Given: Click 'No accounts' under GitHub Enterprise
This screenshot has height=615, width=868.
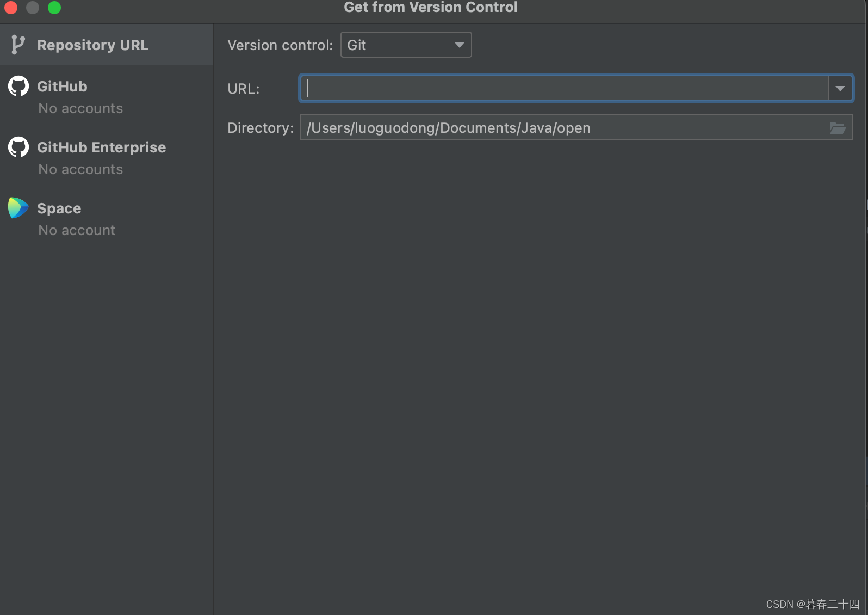Looking at the screenshot, I should pos(80,169).
